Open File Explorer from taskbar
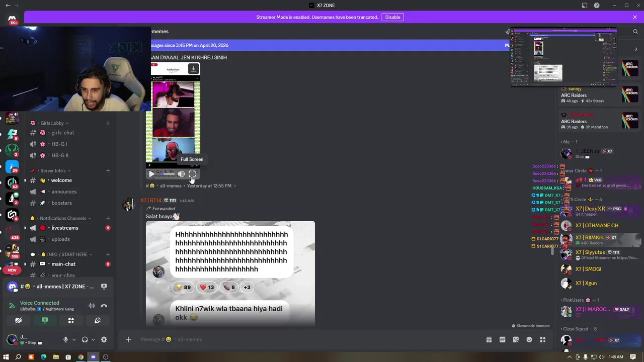The image size is (644, 362). tap(56, 357)
